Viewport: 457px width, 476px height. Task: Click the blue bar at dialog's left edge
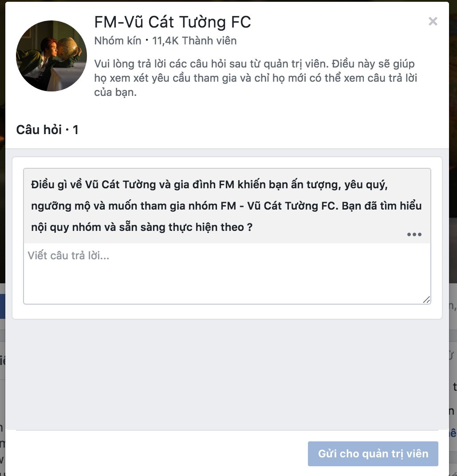[2, 306]
